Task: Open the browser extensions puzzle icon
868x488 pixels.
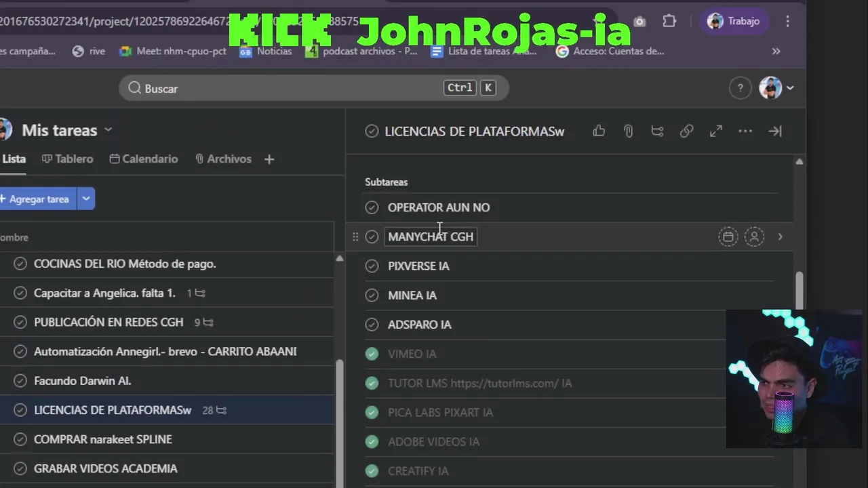Action: (x=669, y=21)
